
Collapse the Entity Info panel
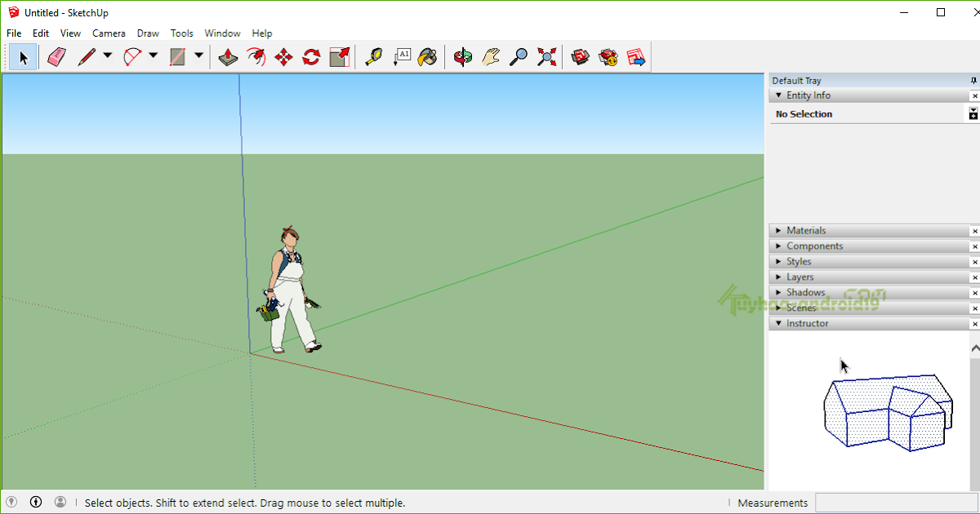point(778,95)
